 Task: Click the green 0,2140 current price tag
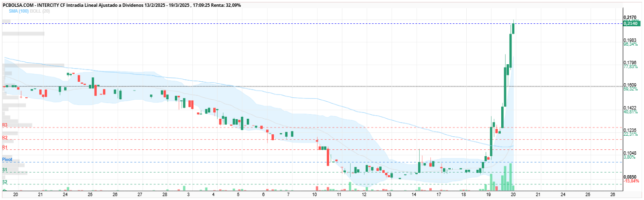pos(631,23)
